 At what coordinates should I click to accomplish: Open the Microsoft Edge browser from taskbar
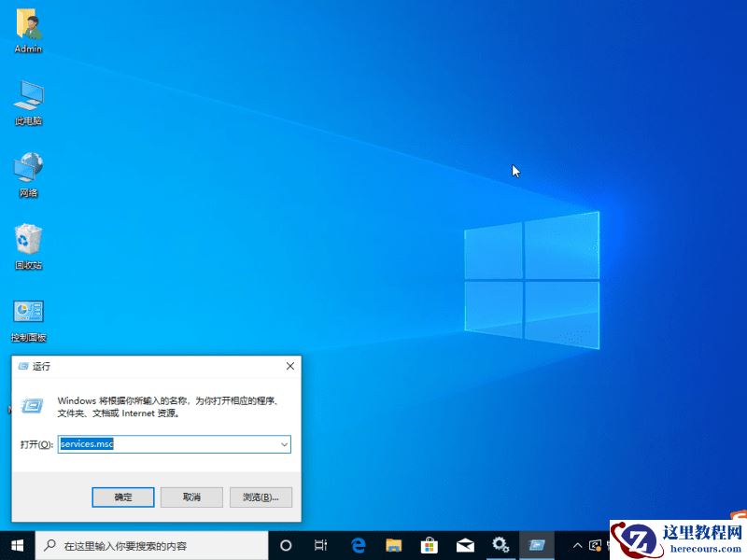click(x=358, y=545)
